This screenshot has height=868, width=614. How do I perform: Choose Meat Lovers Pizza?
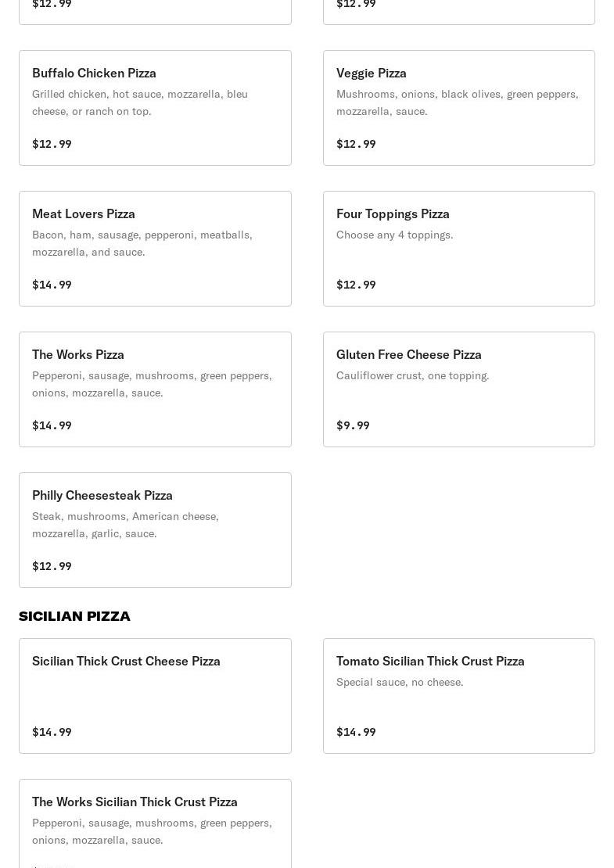point(155,249)
